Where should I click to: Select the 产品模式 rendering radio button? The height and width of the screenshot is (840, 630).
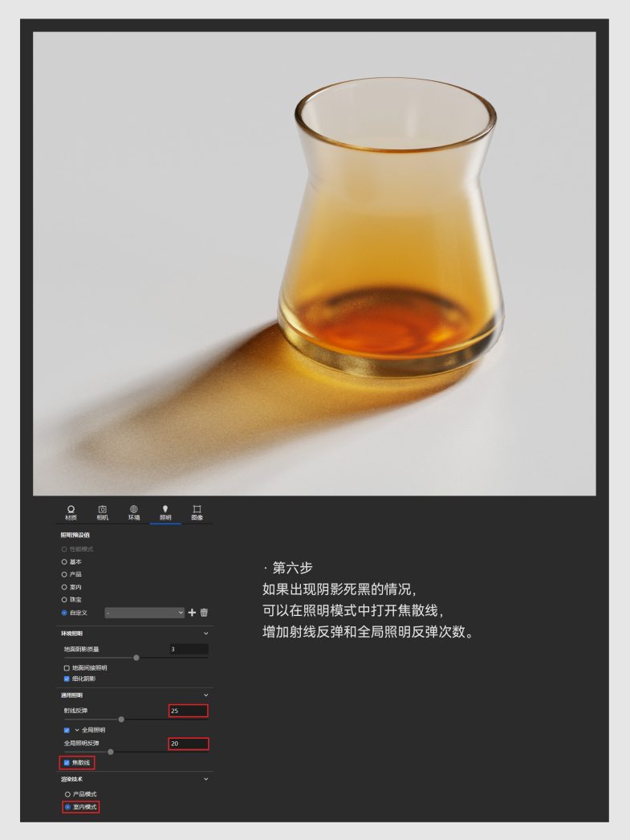(x=67, y=794)
